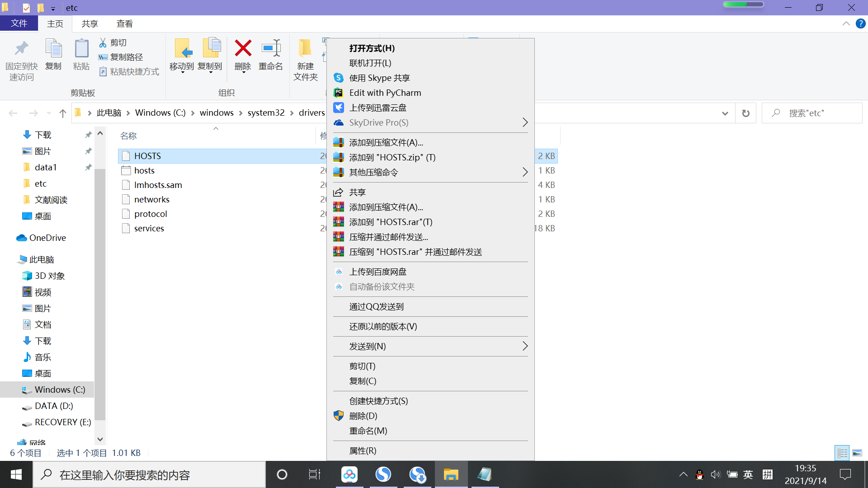Switch to details view toggle
The height and width of the screenshot is (488, 868).
point(842,453)
